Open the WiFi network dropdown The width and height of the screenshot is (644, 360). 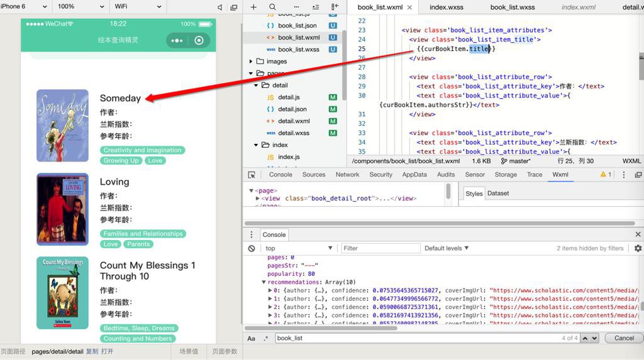[138, 6]
